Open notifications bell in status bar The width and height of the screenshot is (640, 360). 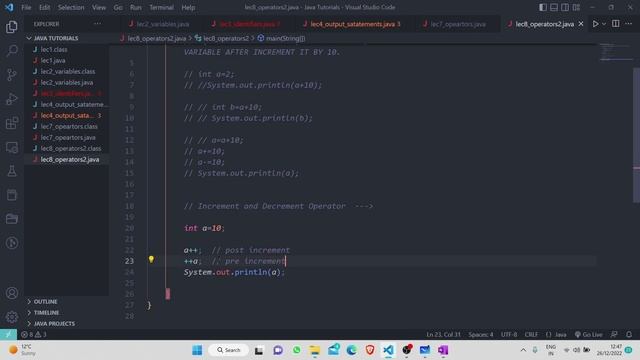(x=629, y=334)
